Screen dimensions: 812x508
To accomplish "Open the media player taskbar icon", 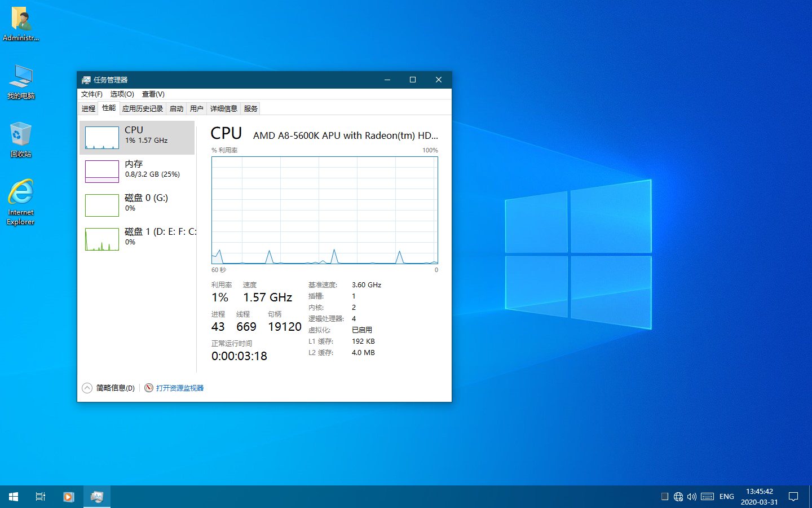I will pos(68,497).
